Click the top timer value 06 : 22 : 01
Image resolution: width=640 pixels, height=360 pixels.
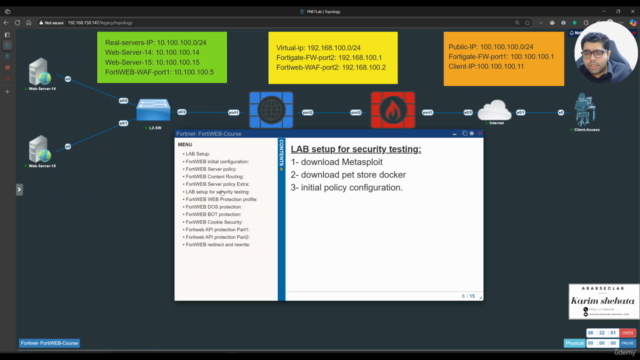[602, 333]
